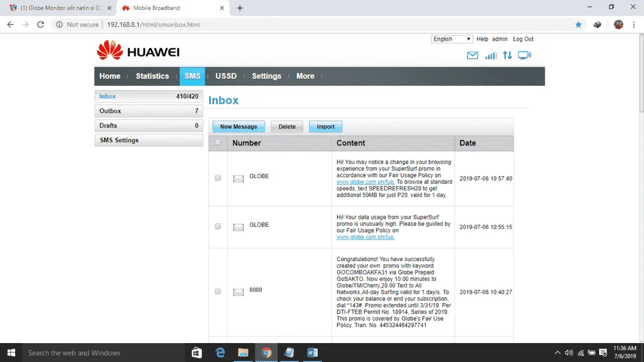644x362 pixels.
Task: Click the WiFi device monitor status icon
Action: click(524, 55)
